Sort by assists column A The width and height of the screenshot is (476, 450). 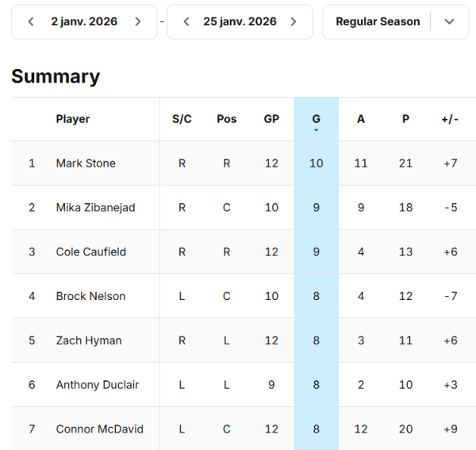tap(361, 119)
